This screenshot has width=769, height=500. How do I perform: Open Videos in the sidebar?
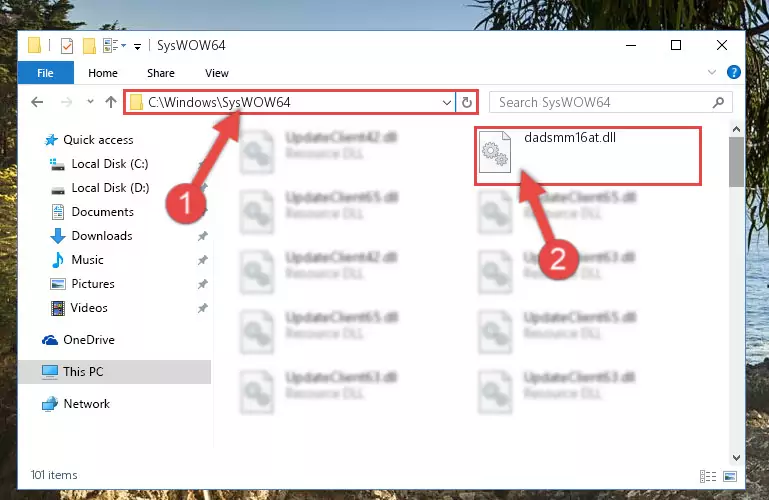tap(89, 308)
